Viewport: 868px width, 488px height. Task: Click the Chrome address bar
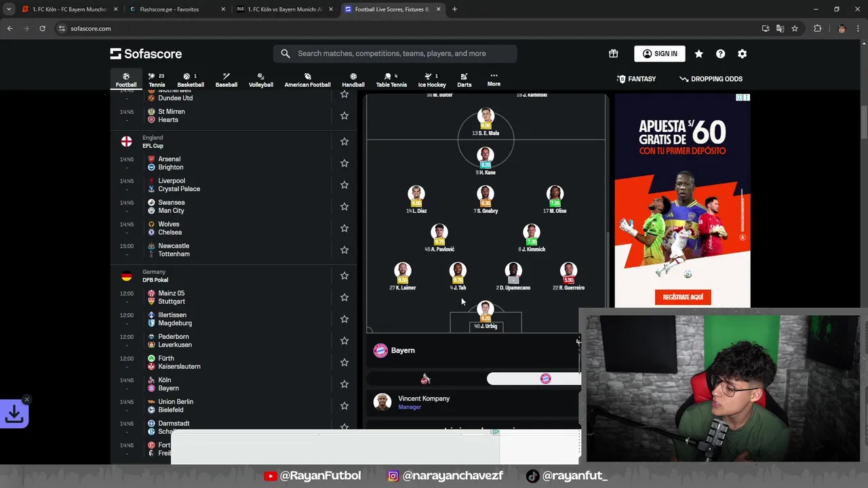407,28
